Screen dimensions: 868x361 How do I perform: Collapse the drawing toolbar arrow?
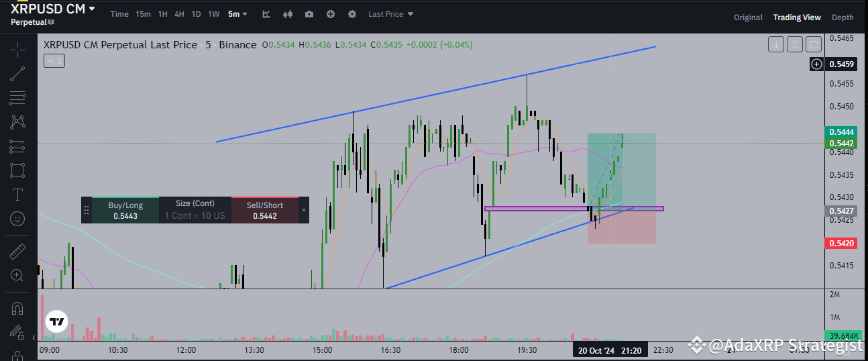pos(34,338)
